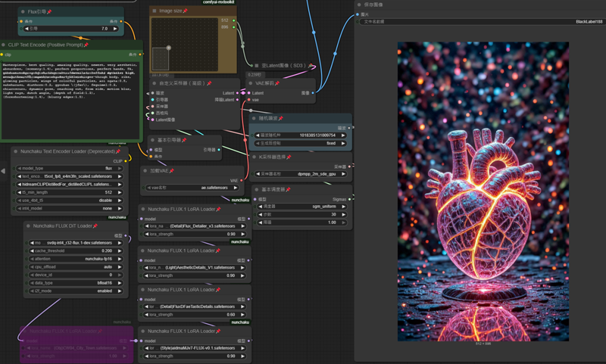Toggle the i2f_mode enabled setting

click(x=76, y=291)
